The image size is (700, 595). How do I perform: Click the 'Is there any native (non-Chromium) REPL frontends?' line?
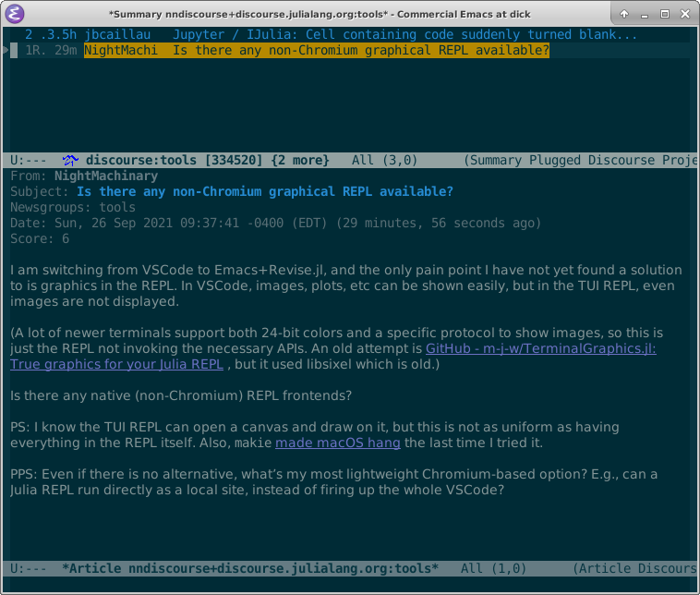click(x=181, y=395)
